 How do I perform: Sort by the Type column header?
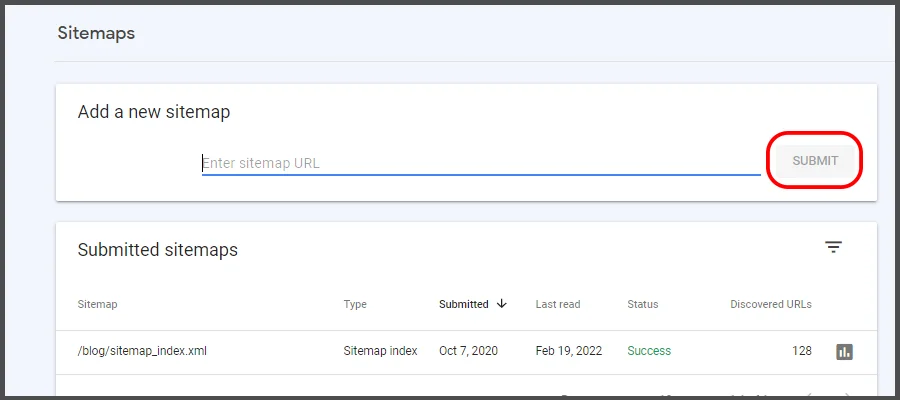(x=355, y=304)
